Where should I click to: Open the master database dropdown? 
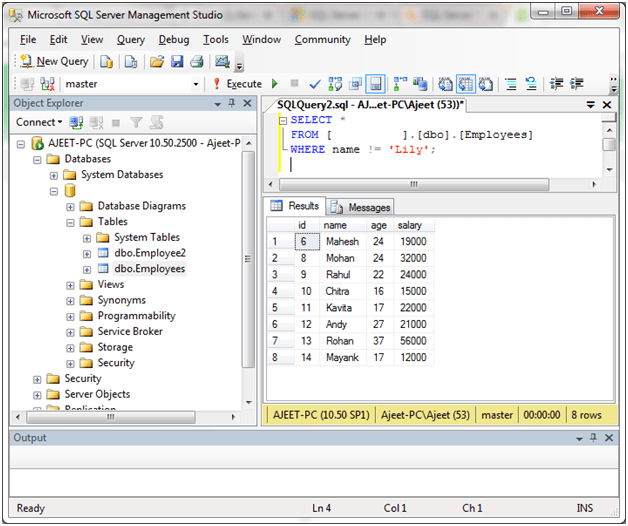click(195, 85)
